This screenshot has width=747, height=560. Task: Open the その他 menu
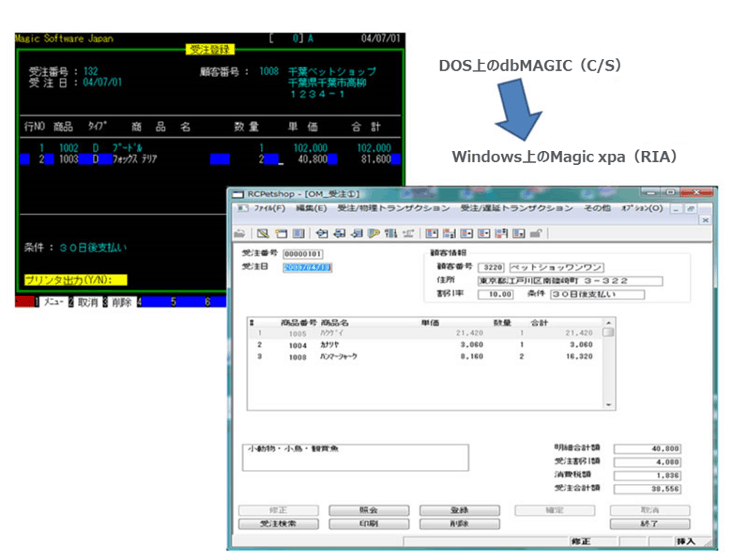click(597, 209)
